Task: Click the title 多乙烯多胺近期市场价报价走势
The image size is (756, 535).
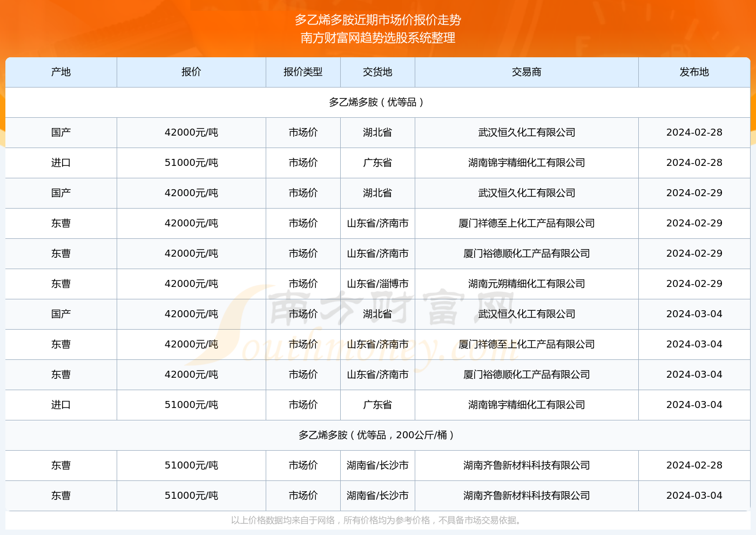Action: click(x=378, y=20)
